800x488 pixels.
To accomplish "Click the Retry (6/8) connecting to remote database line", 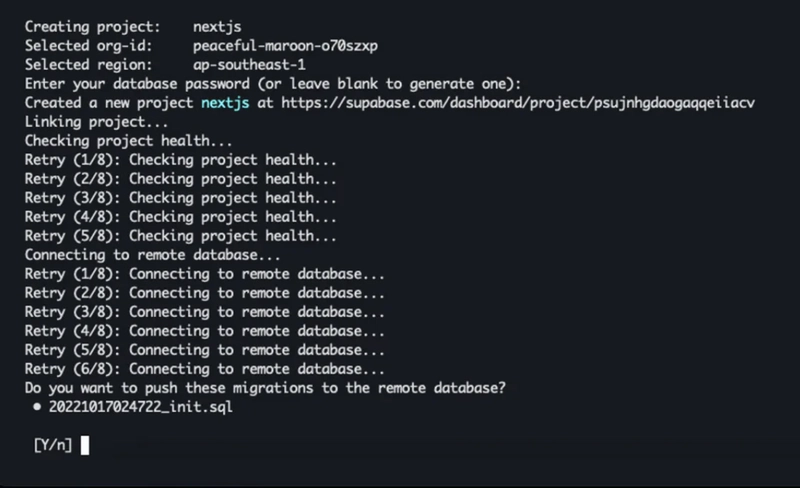I will [205, 369].
